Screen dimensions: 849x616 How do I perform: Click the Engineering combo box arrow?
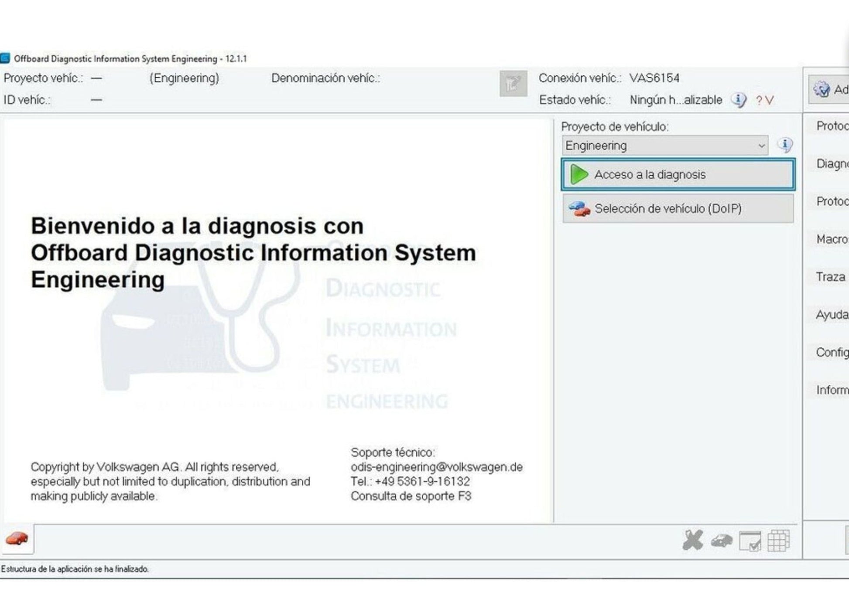pos(761,146)
